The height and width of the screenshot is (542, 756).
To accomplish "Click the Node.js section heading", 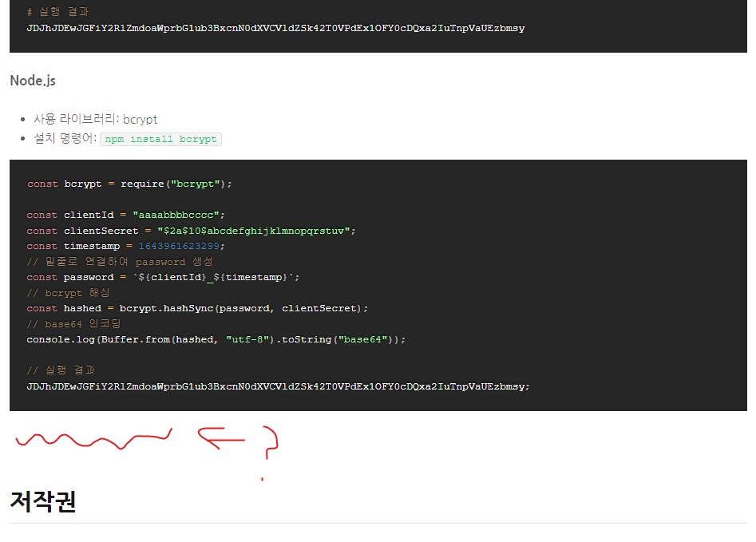I will (x=32, y=80).
